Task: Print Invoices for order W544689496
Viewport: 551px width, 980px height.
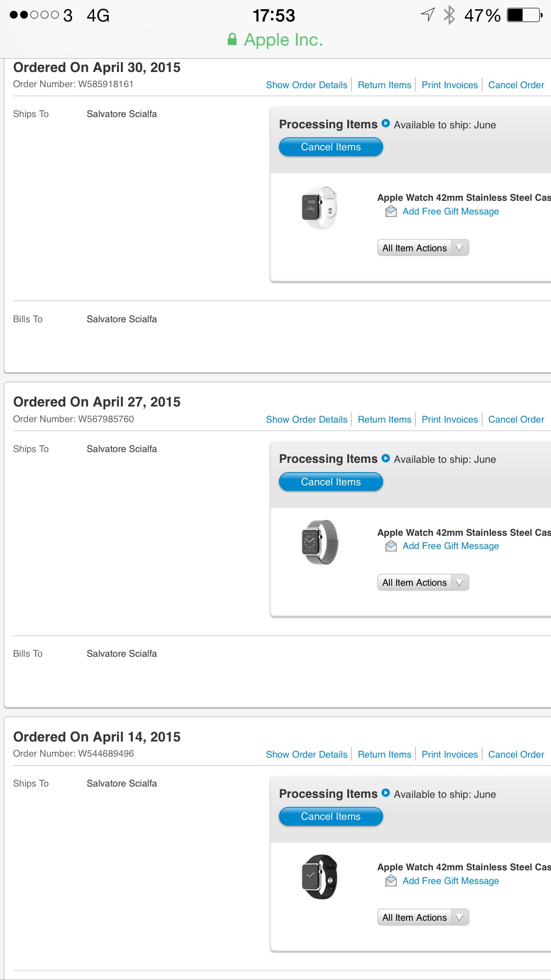Action: click(450, 754)
